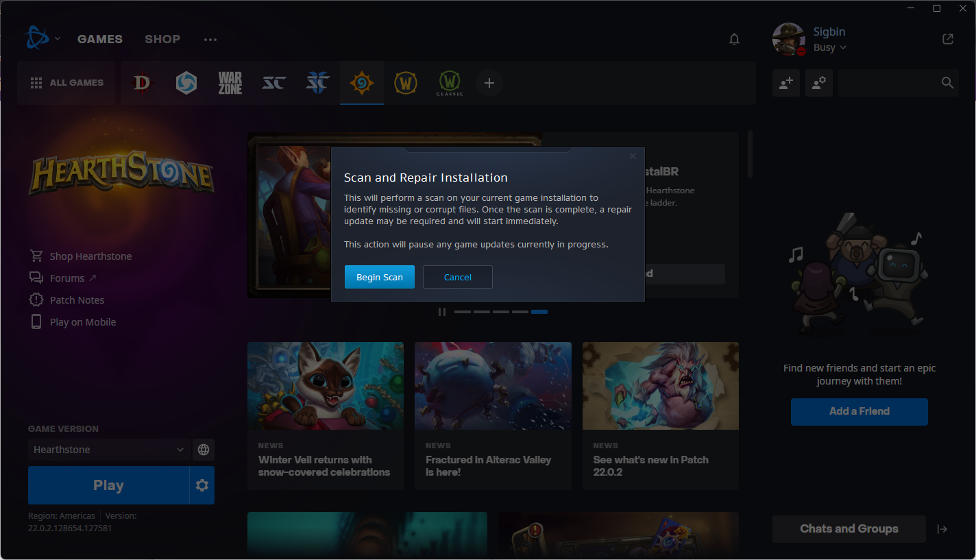The height and width of the screenshot is (560, 976).
Task: Select the second carousel slide indicator
Action: coord(482,312)
